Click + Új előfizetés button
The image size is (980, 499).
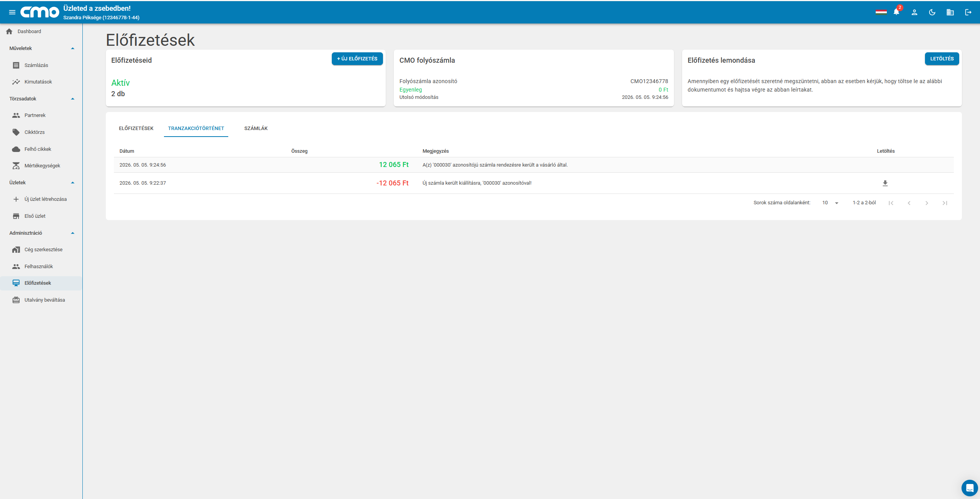point(357,59)
